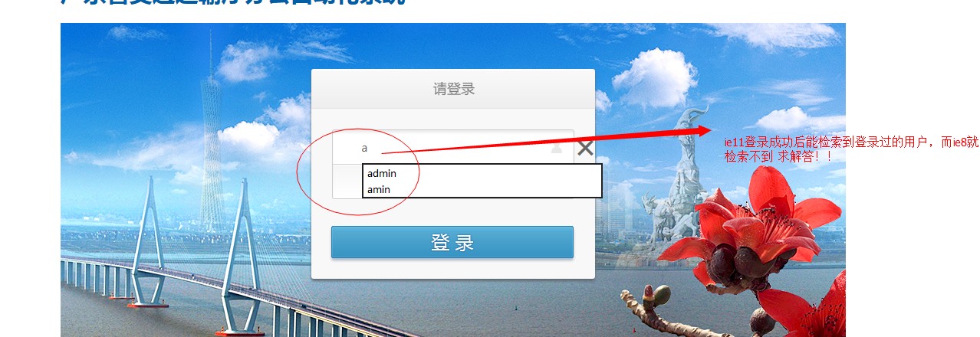
Task: Click the X clear icon beside username field
Action: (585, 149)
